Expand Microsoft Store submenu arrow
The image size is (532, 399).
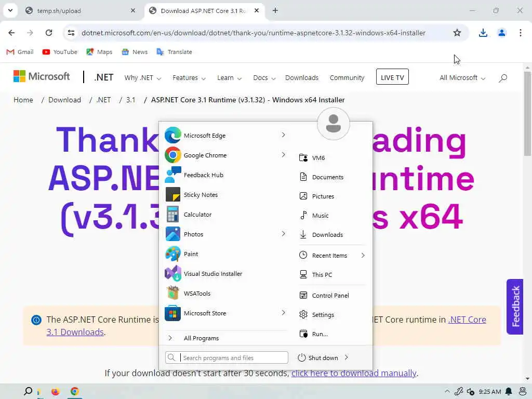coord(283,312)
